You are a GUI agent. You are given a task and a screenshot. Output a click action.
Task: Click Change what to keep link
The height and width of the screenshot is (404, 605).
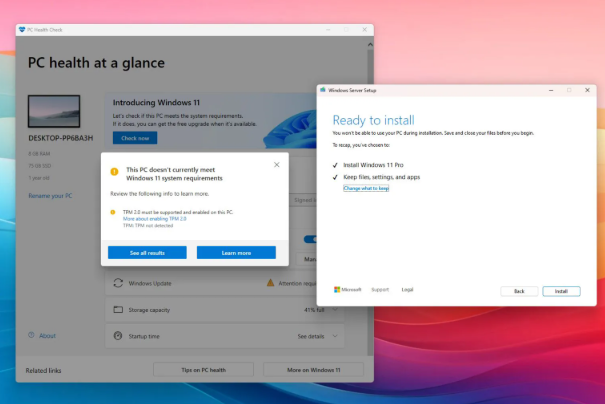[x=366, y=188]
